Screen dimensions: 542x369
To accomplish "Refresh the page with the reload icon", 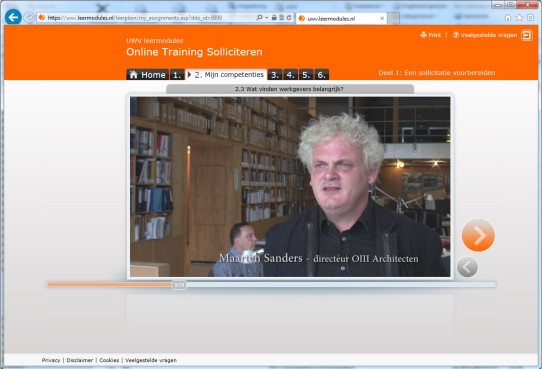I will (x=289, y=17).
